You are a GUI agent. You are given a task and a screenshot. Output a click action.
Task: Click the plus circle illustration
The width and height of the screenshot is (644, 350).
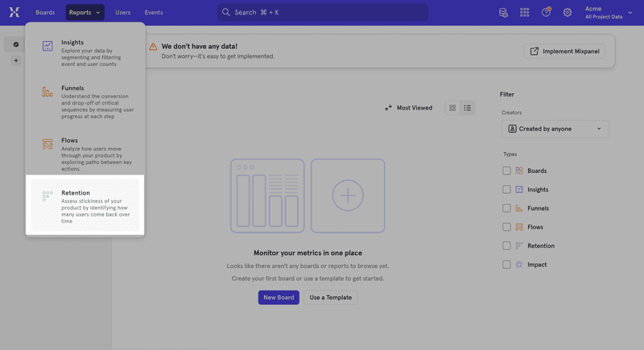coord(348,196)
